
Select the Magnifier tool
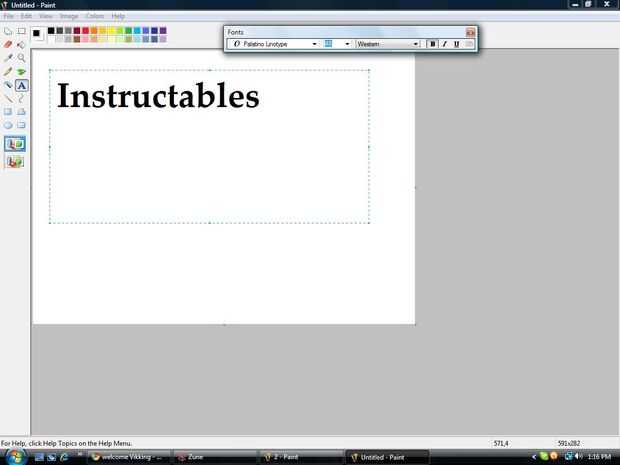point(21,58)
